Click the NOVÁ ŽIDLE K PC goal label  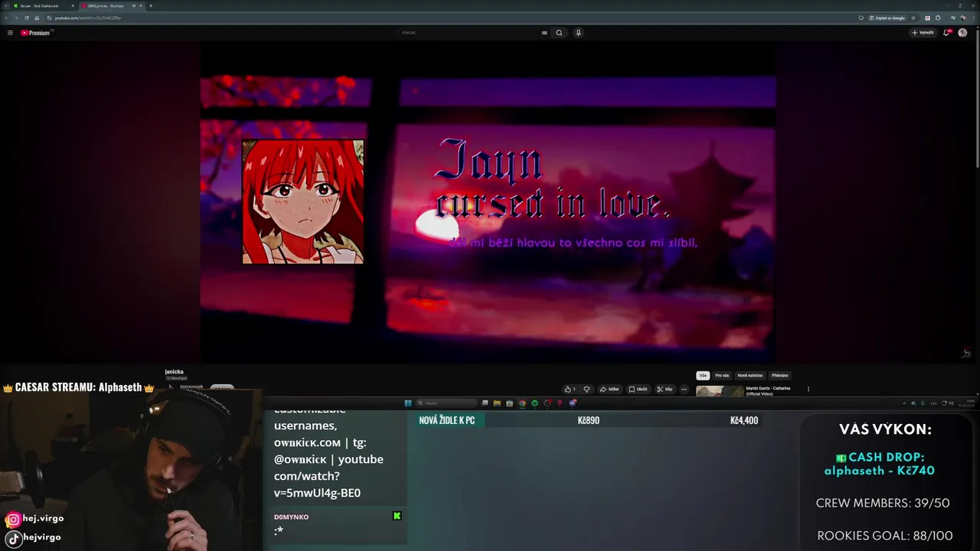point(447,421)
